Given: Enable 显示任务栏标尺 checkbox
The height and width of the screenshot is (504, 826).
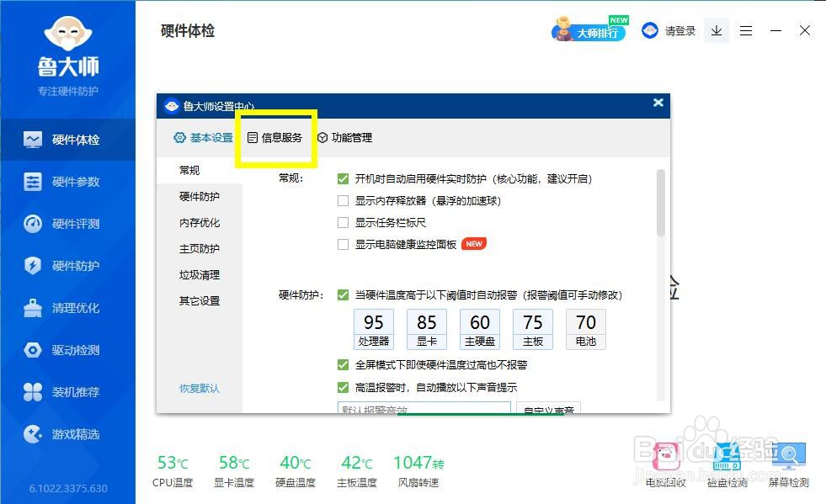Looking at the screenshot, I should (343, 222).
